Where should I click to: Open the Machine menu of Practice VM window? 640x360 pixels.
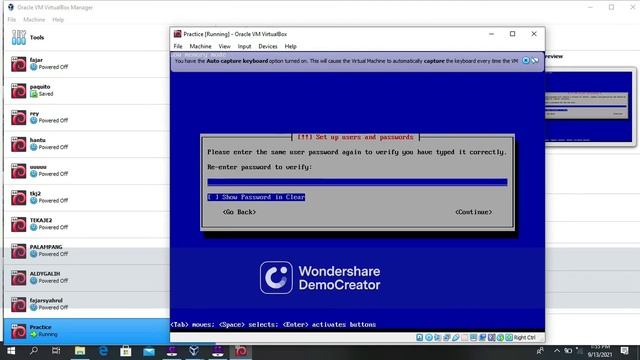[200, 47]
